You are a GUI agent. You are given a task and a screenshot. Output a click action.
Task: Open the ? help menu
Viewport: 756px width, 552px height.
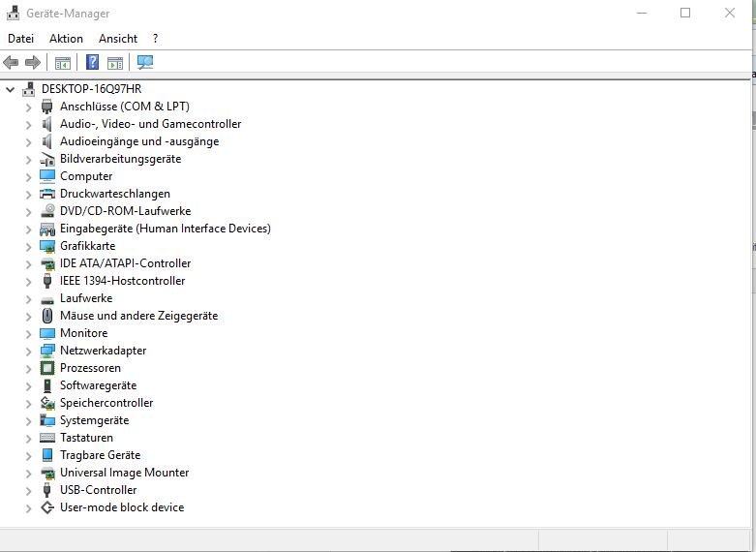click(155, 39)
